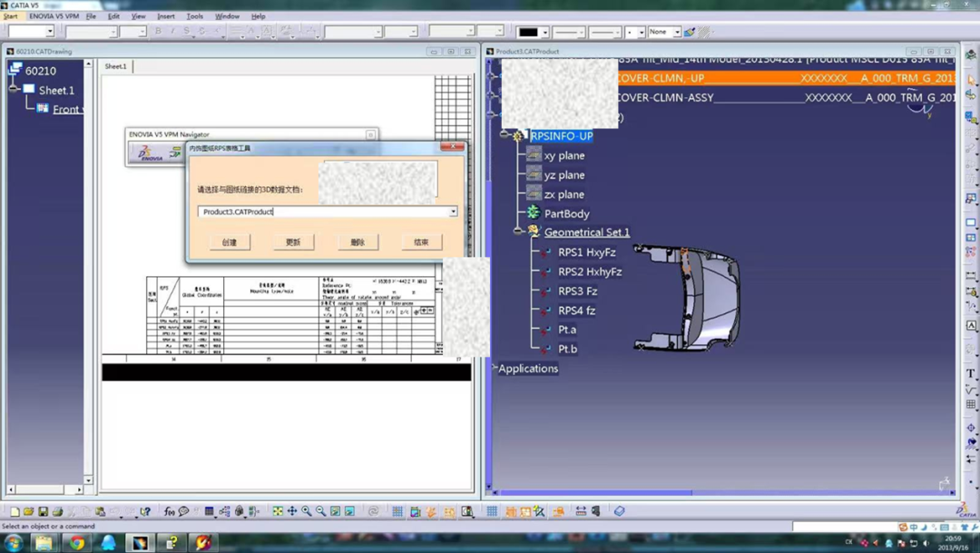Open the black color swatch dropdown arrow
Viewport: 980px width, 553px height.
[545, 32]
